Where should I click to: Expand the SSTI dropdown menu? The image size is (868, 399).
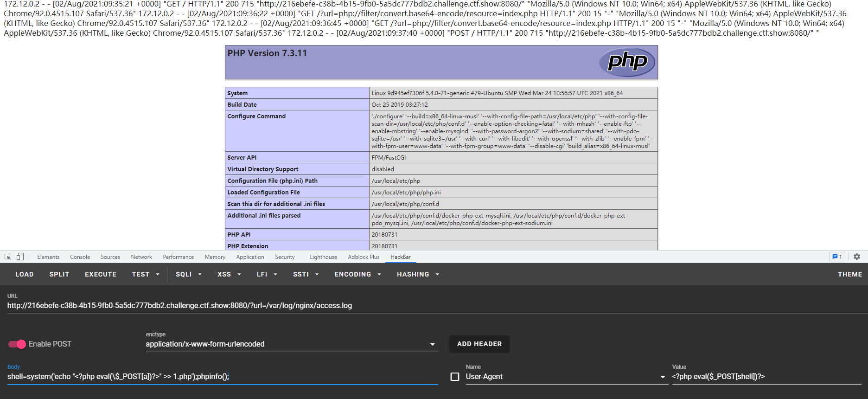(x=306, y=274)
